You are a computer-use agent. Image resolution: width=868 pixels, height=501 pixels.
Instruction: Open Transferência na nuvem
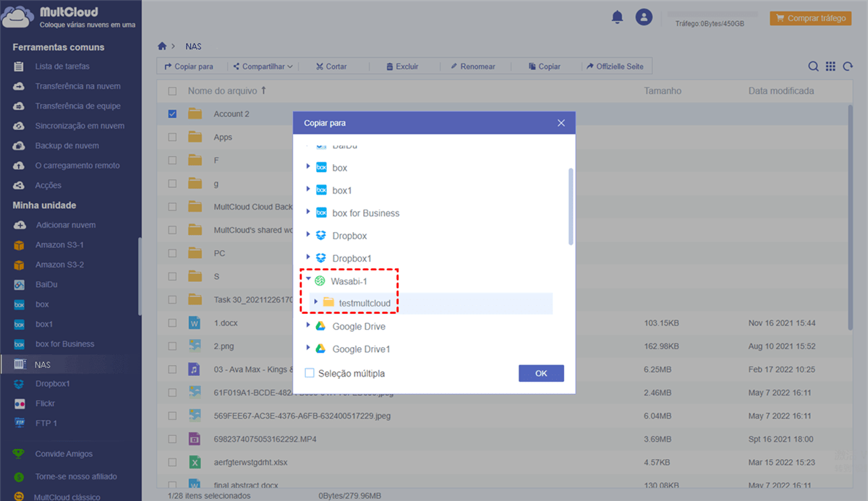click(x=77, y=86)
